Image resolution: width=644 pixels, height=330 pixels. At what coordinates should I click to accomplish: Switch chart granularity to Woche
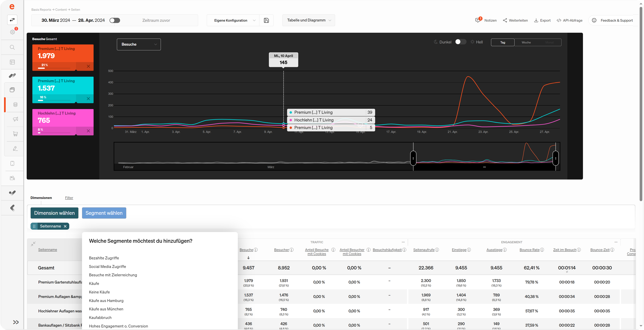[526, 42]
